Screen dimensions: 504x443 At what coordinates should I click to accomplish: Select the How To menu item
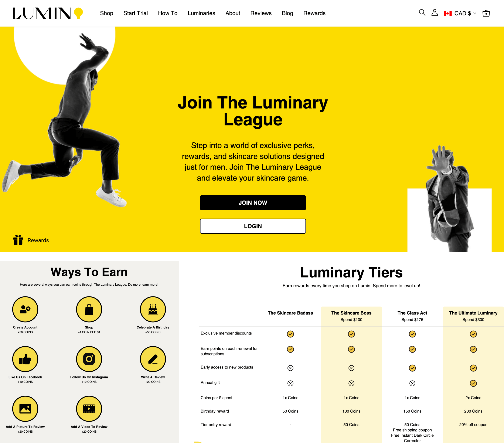point(168,13)
